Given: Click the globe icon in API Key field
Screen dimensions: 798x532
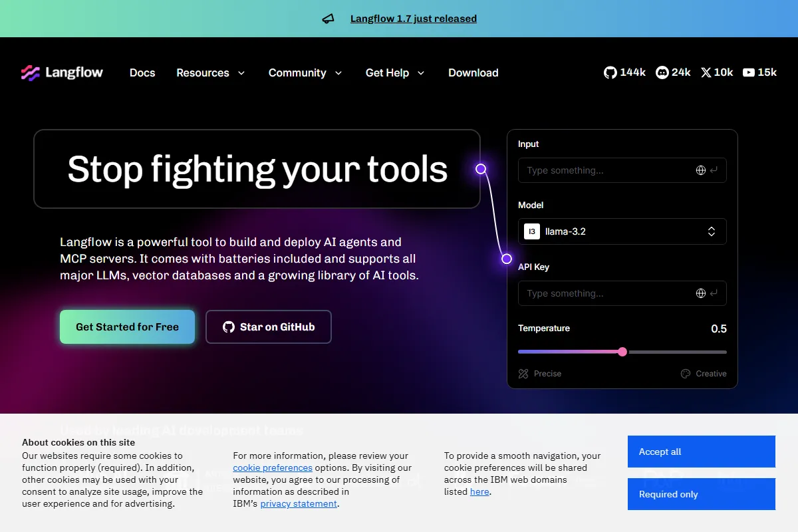Looking at the screenshot, I should pos(700,293).
